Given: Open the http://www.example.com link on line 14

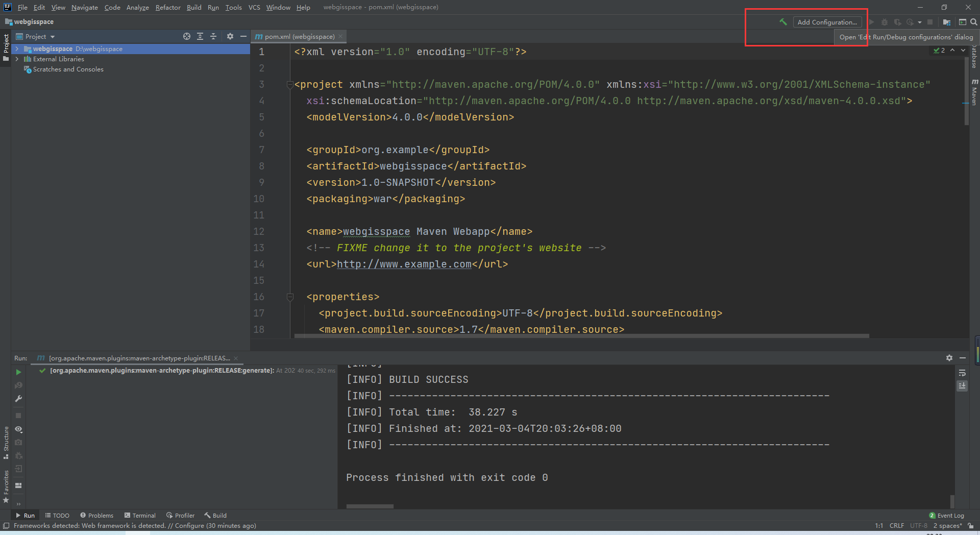Looking at the screenshot, I should (x=404, y=264).
